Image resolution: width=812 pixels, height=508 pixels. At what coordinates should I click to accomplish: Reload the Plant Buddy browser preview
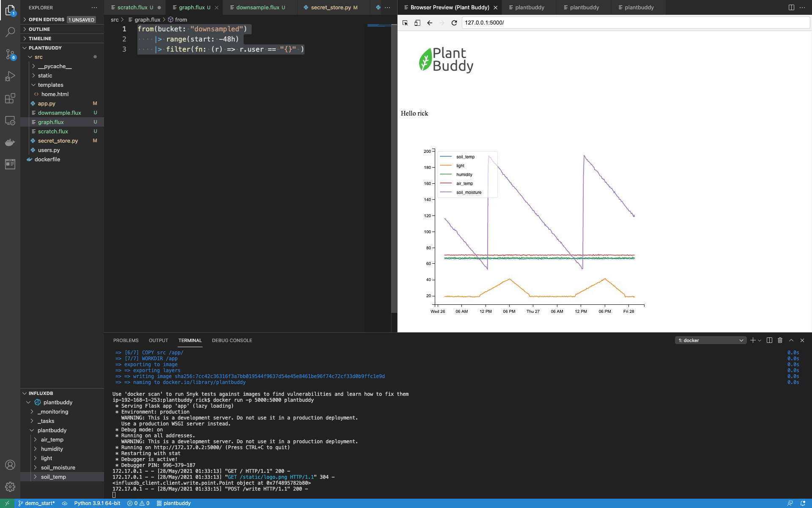pyautogui.click(x=453, y=23)
